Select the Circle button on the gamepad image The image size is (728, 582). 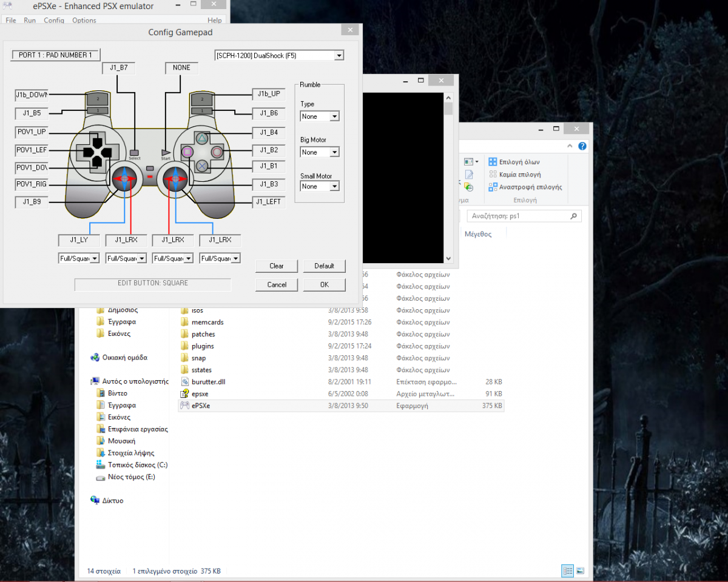(217, 152)
